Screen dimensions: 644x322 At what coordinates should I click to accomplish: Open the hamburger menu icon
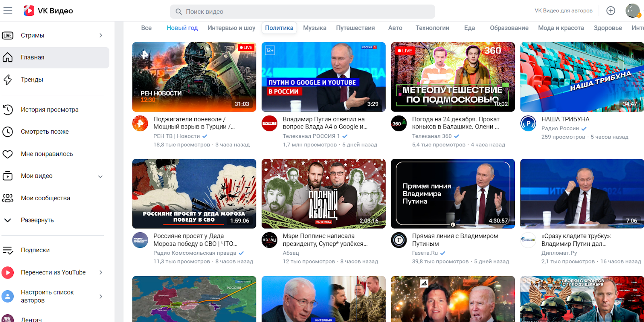pyautogui.click(x=8, y=11)
